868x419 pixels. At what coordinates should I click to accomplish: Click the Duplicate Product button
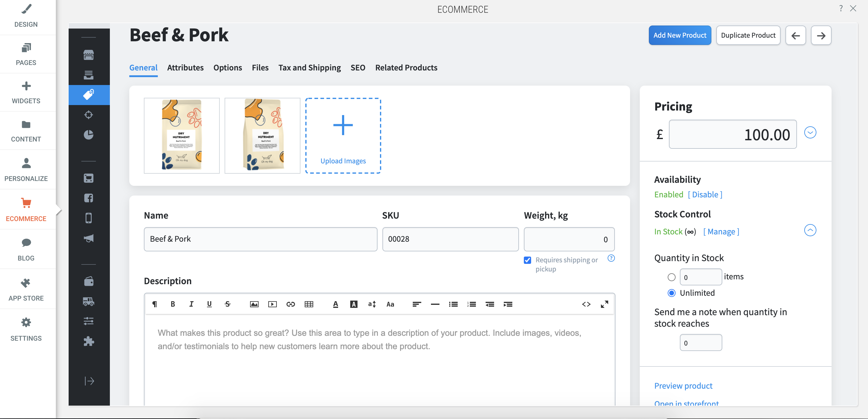(x=748, y=35)
